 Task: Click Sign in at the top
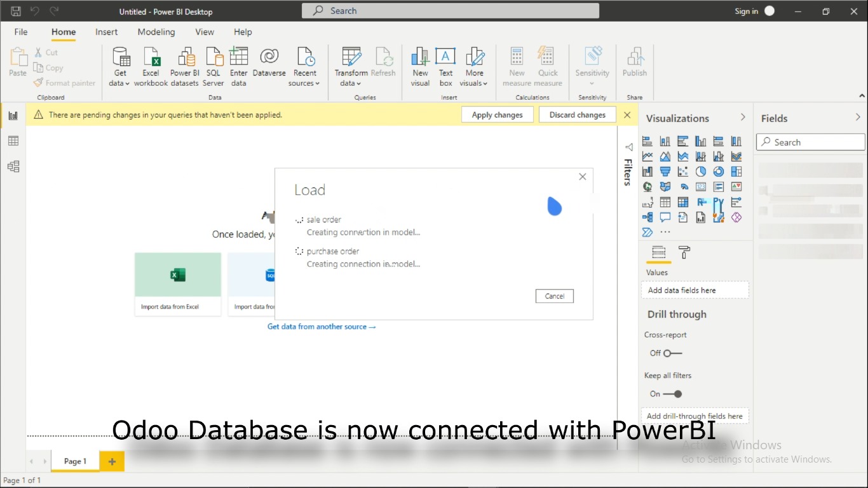tap(747, 11)
